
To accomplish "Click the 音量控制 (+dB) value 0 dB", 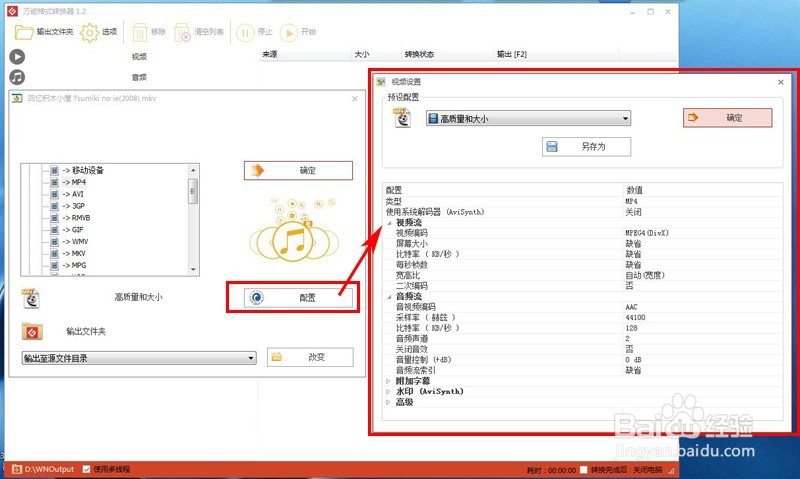I will click(633, 360).
